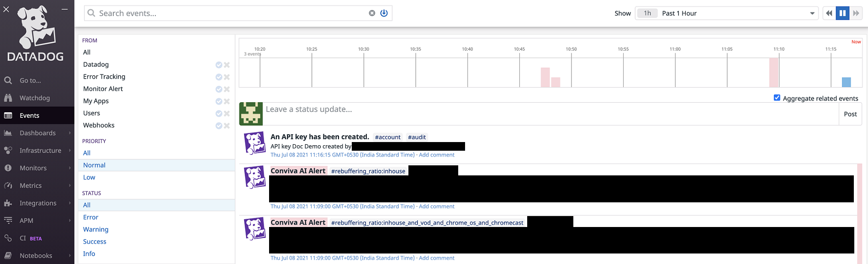Toggle Aggregate related events checkbox
The width and height of the screenshot is (868, 264).
pyautogui.click(x=777, y=98)
